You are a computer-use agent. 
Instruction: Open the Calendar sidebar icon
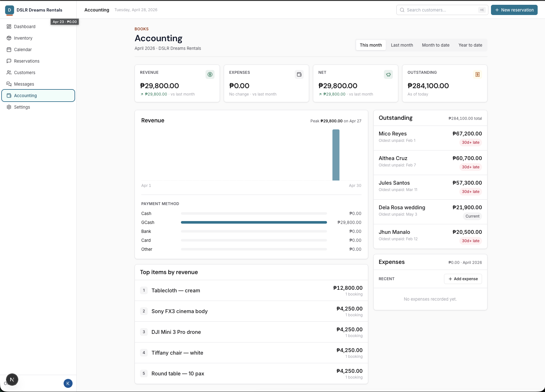[9, 50]
